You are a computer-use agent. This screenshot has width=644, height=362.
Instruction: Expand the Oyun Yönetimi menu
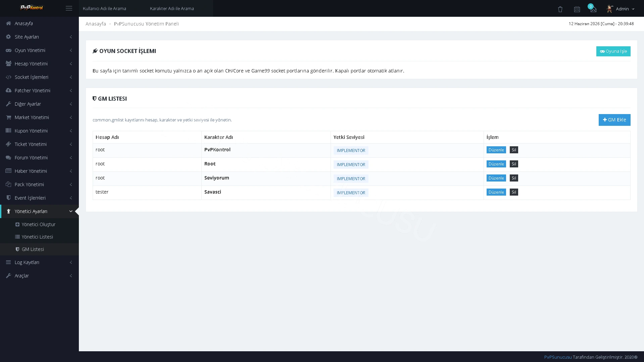[x=39, y=50]
